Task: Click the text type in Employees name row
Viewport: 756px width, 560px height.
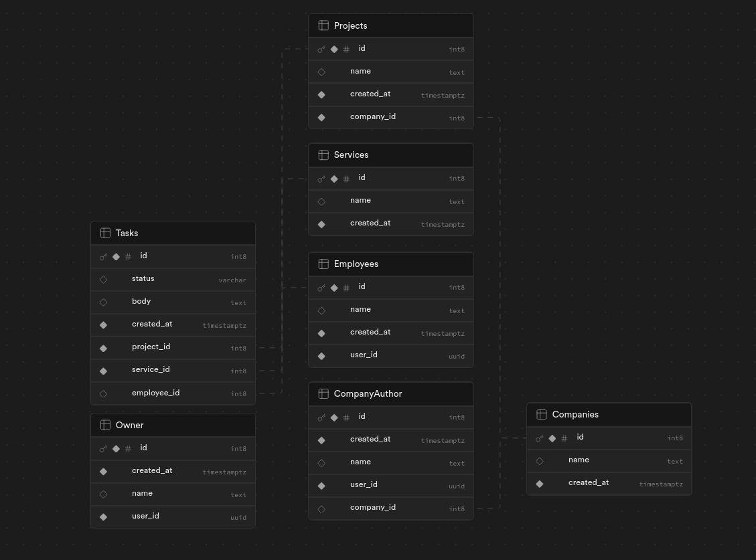Action: [457, 311]
